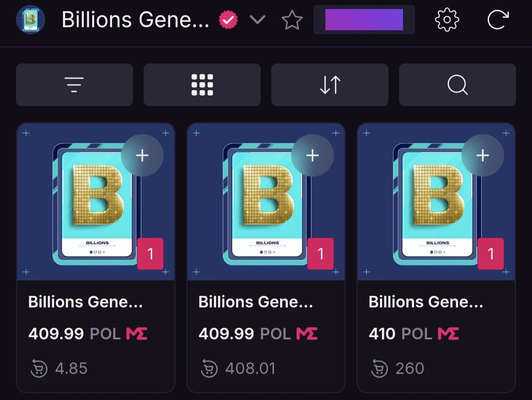The image size is (532, 400).
Task: Add first 409.99 POL card to cart
Action: tap(142, 155)
